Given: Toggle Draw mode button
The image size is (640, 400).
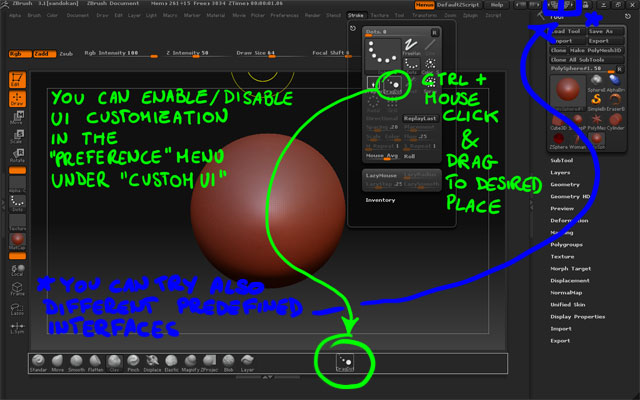Looking at the screenshot, I should pos(18,99).
